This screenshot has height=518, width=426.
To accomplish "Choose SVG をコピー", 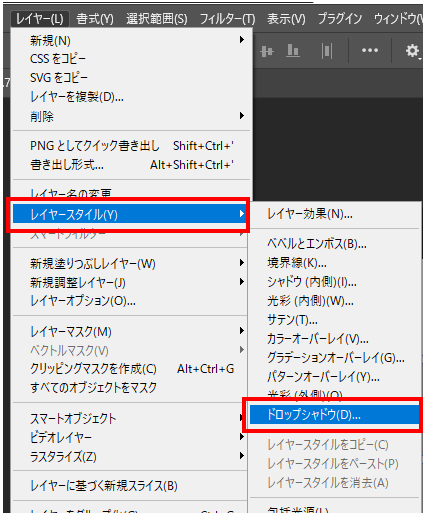I will [x=132, y=78].
